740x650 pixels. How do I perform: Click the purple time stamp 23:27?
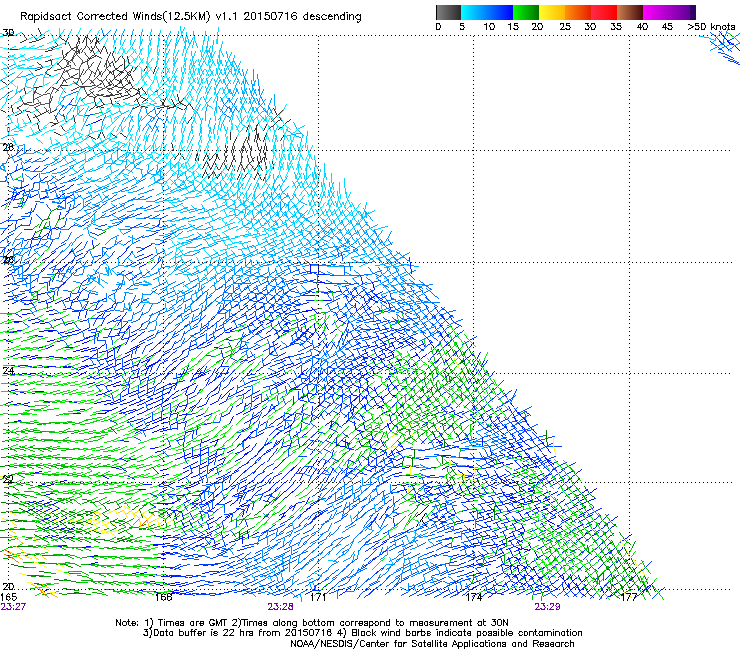13,607
